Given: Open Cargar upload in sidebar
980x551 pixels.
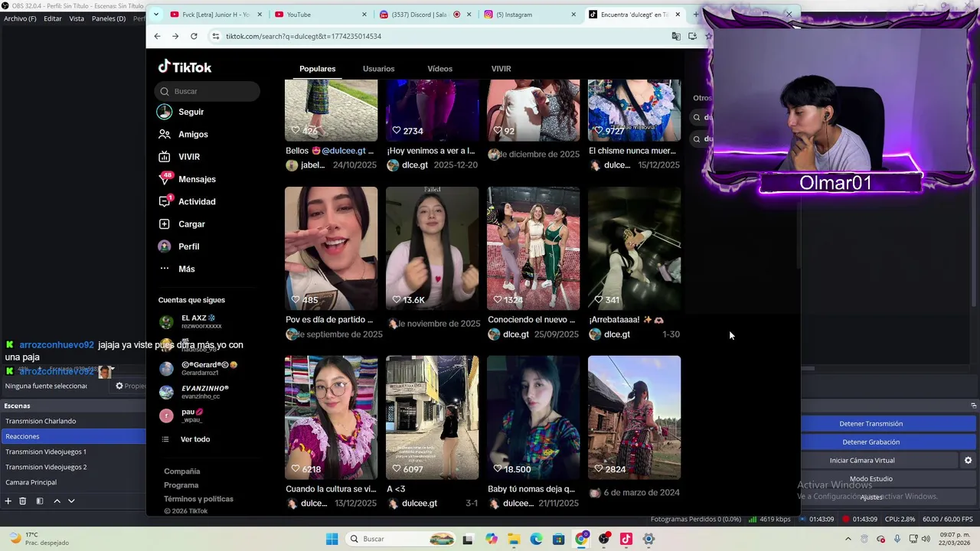Looking at the screenshot, I should click(181, 224).
